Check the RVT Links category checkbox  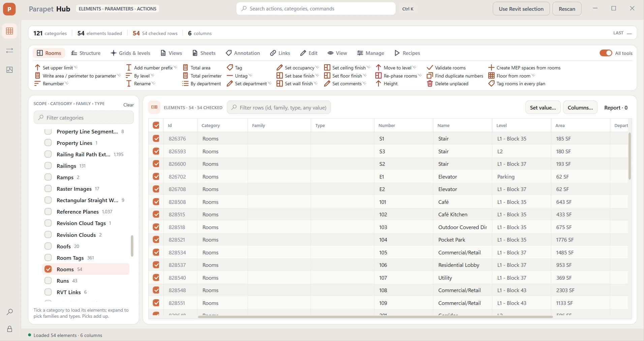48,292
